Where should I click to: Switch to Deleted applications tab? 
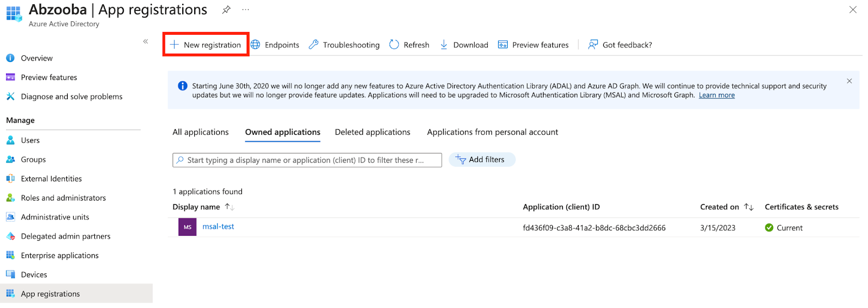pyautogui.click(x=373, y=132)
